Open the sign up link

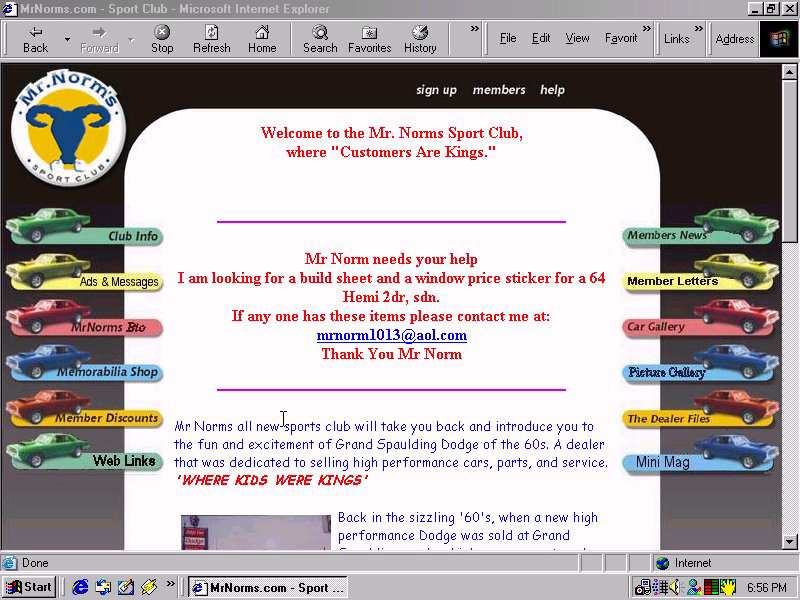click(x=436, y=90)
